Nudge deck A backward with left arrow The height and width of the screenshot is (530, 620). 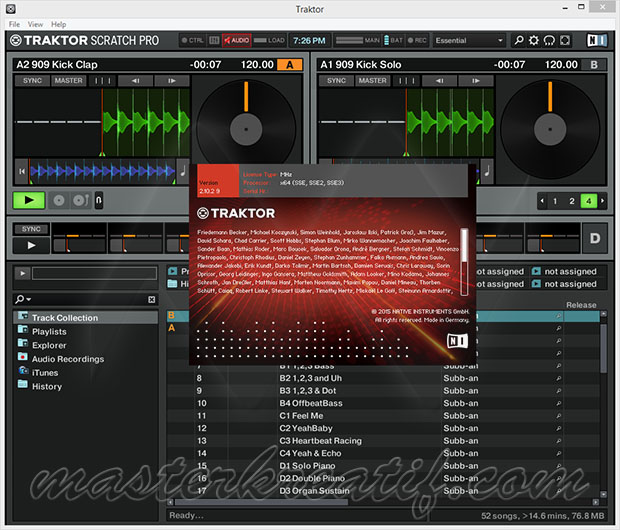tap(135, 81)
